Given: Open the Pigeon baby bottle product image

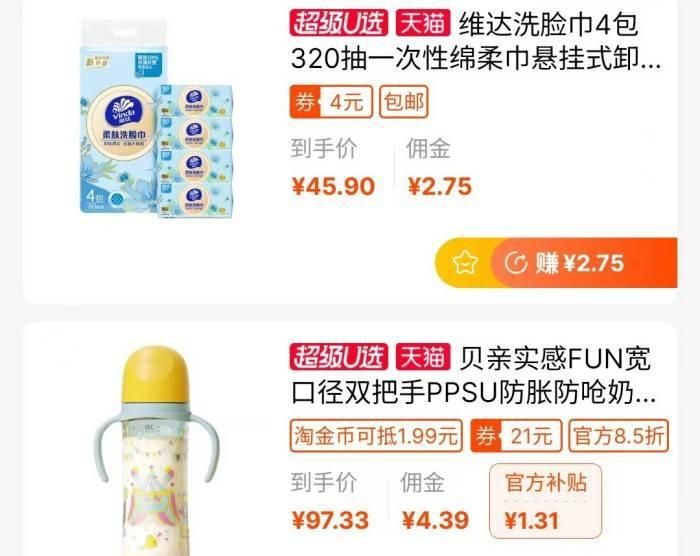Looking at the screenshot, I should 156,451.
